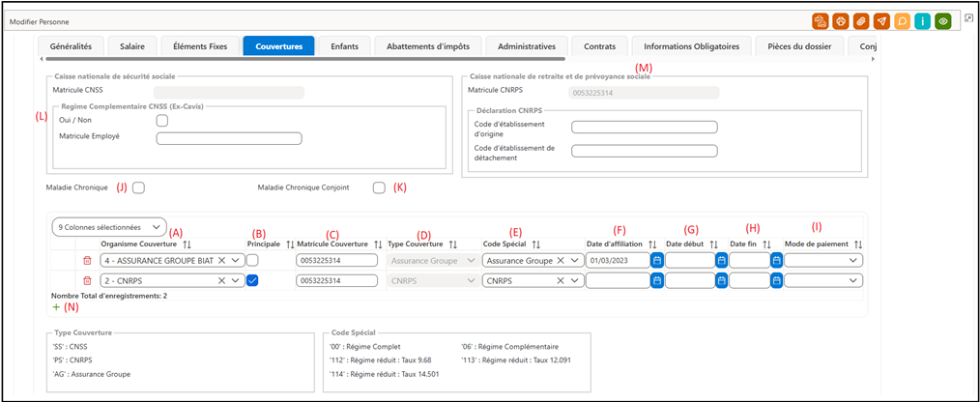
Task: Toggle Maladie Chronique Conjoint checkbox
Action: [379, 187]
